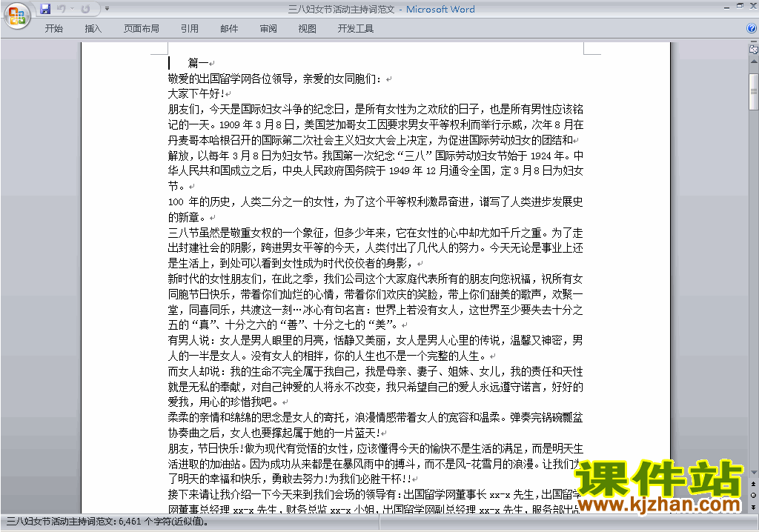This screenshot has height=532, width=759.
Task: Jump to next page with double-arrow button
Action: click(x=754, y=507)
